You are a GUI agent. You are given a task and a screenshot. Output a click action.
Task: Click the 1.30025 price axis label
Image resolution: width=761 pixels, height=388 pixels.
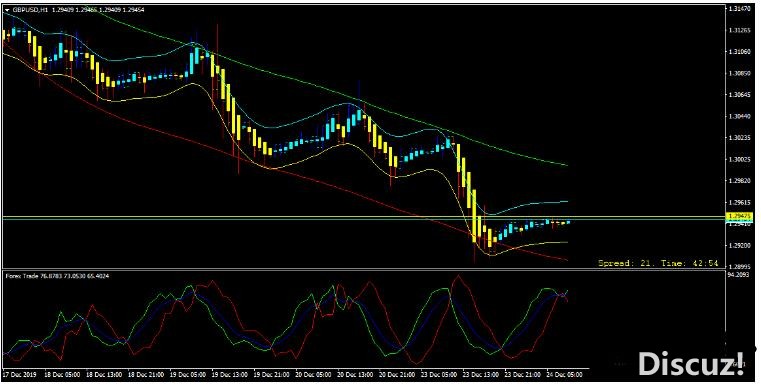coord(739,159)
